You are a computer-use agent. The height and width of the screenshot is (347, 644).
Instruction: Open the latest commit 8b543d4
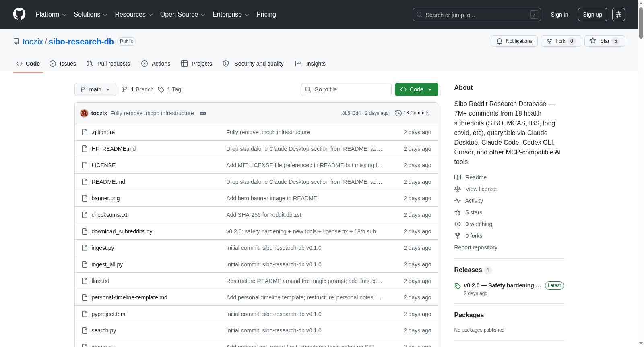coord(351,113)
